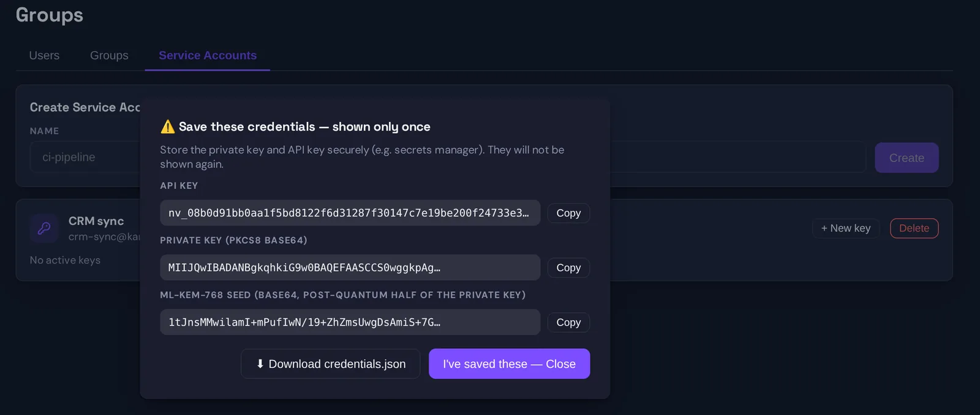Copy the PKCS8 private key
The width and height of the screenshot is (980, 415).
tap(568, 267)
